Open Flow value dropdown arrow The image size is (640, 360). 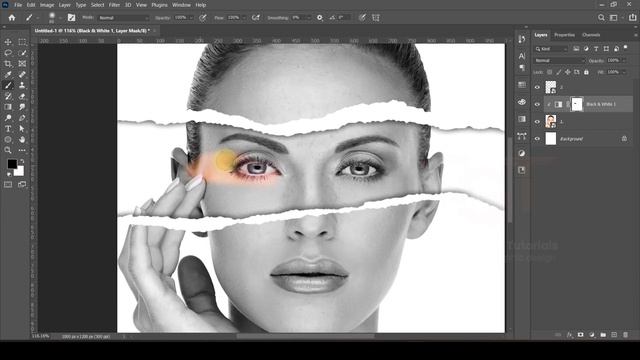tap(244, 18)
